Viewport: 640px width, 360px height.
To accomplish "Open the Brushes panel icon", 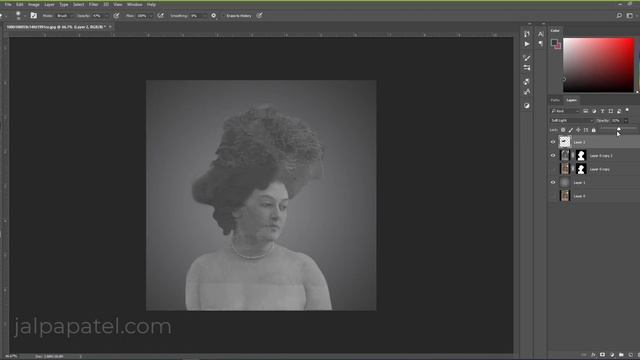I will point(527,67).
